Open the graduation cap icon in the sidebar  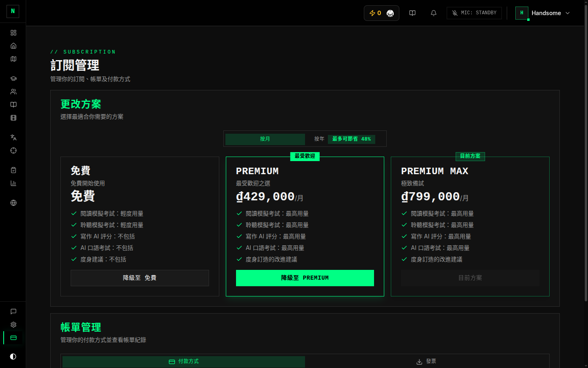click(13, 79)
